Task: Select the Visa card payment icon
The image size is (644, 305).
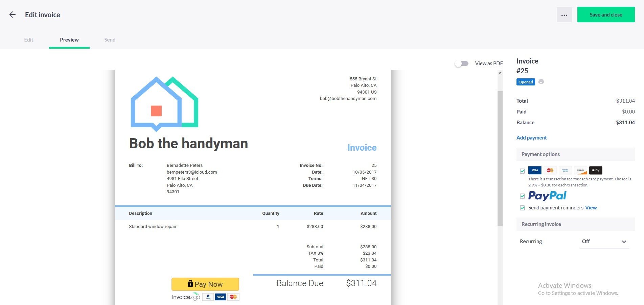Action: tap(534, 170)
